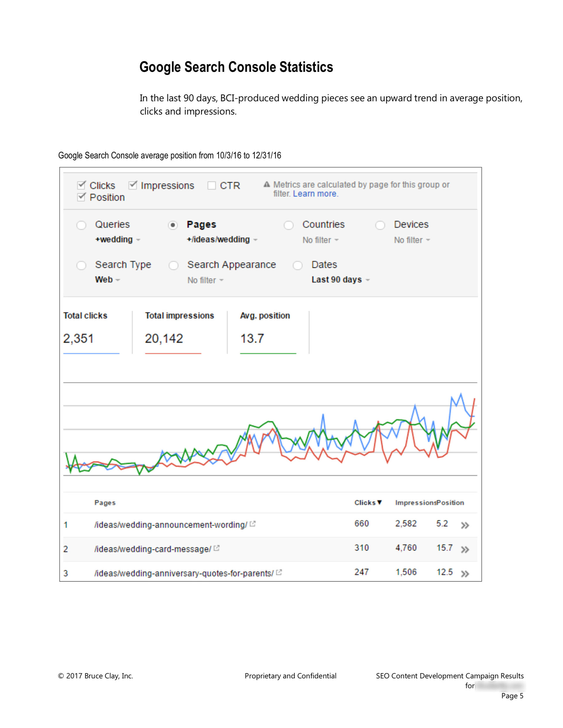Open external link icon for anniversary-quotes-for-parents page
This screenshot has width=563, height=728.
279,572
